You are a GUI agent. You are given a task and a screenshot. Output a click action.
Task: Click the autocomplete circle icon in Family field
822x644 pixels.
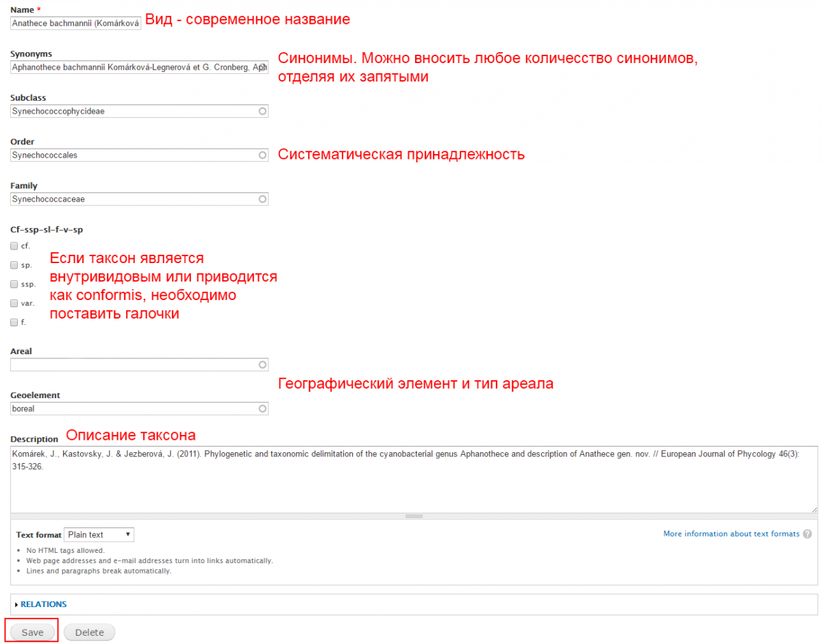(262, 199)
